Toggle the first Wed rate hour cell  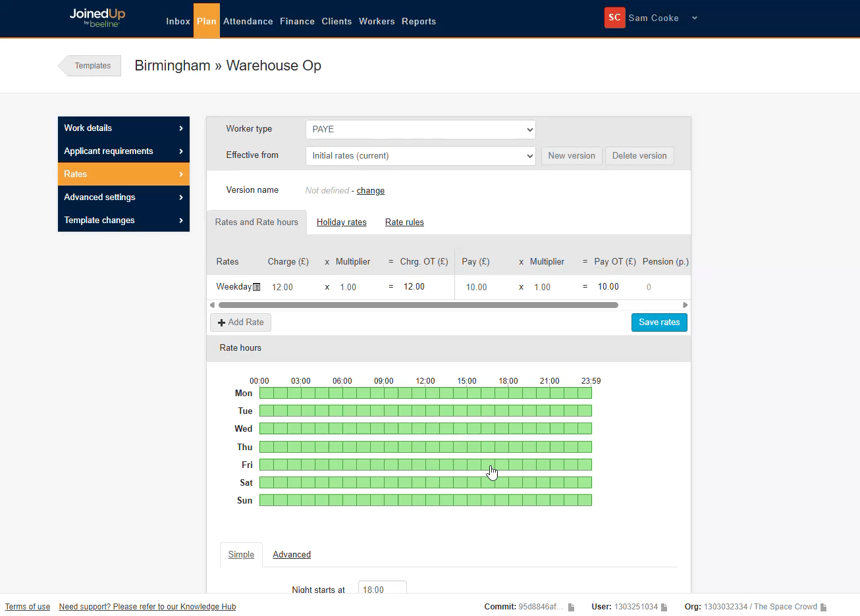[x=266, y=428]
